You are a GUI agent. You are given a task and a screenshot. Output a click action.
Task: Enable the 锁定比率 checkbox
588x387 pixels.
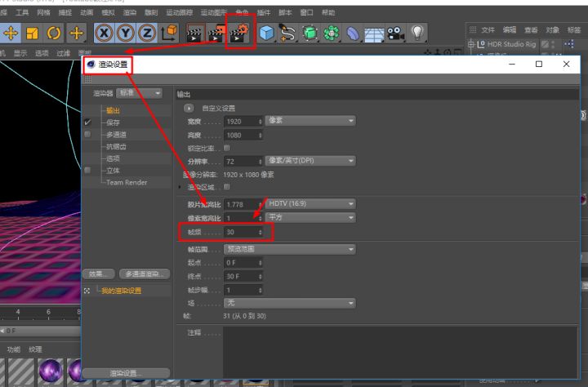point(227,148)
